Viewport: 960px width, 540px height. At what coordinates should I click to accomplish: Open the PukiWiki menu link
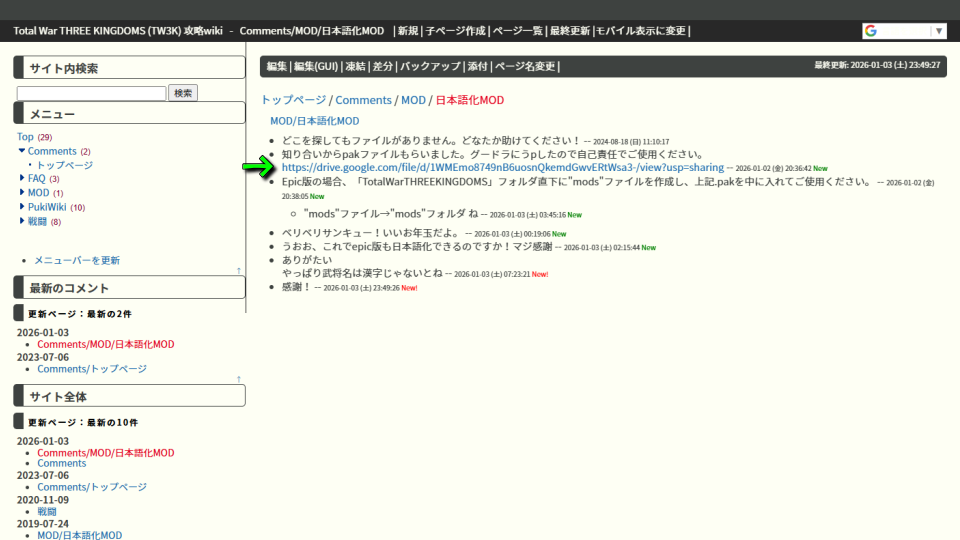[x=47, y=206]
